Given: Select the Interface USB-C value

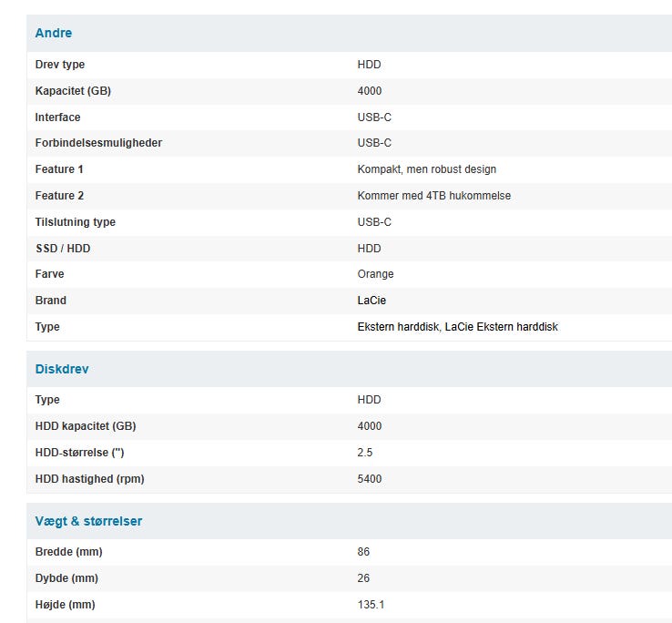Looking at the screenshot, I should tap(374, 117).
